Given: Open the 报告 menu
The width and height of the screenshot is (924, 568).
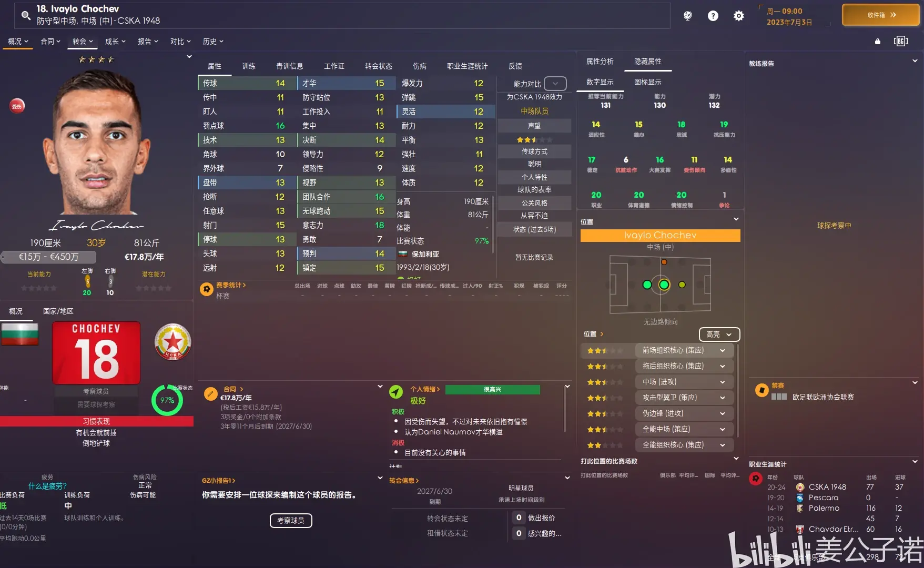Looking at the screenshot, I should pyautogui.click(x=148, y=42).
